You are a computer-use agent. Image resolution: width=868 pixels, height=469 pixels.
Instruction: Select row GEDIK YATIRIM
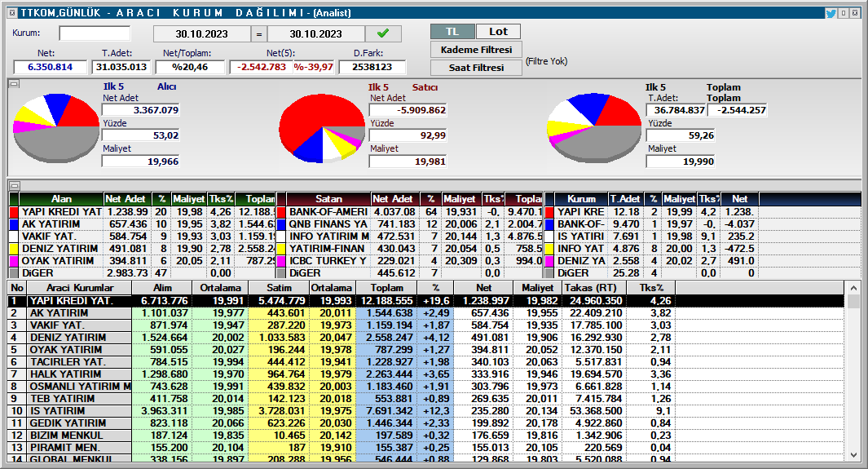tap(426, 423)
